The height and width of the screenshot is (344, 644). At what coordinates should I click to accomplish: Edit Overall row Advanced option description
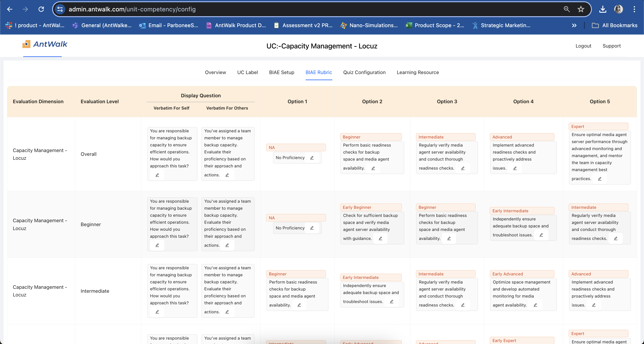coord(515,168)
